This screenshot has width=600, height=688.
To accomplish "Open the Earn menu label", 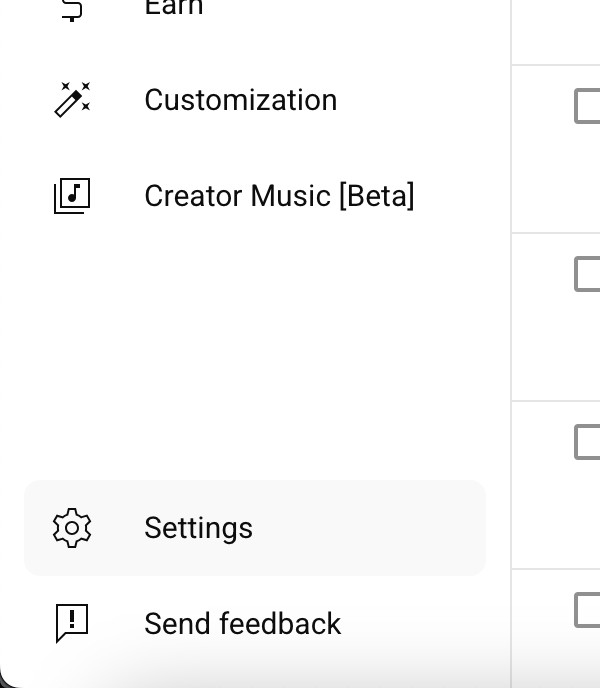I will click(173, 7).
